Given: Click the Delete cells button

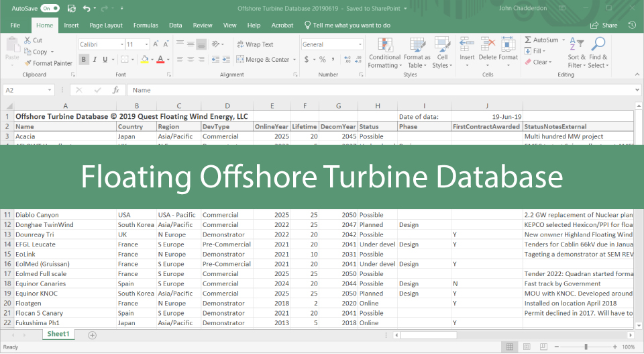Looking at the screenshot, I should point(488,52).
